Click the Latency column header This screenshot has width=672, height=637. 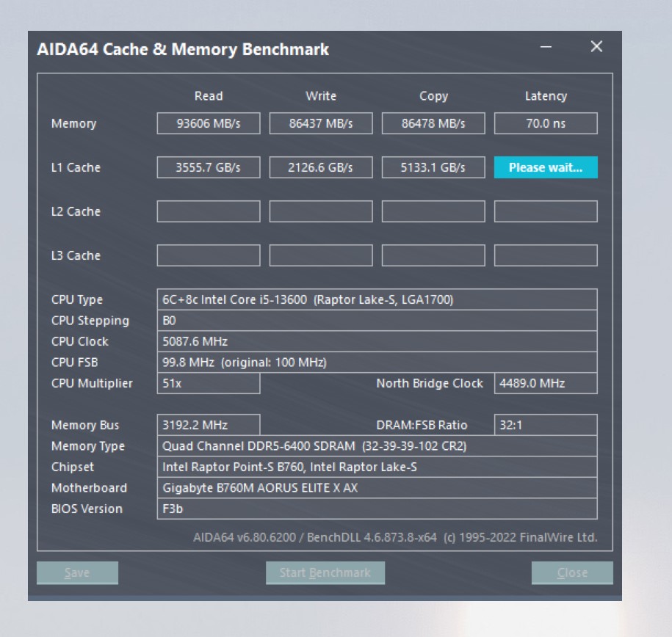pyautogui.click(x=546, y=96)
